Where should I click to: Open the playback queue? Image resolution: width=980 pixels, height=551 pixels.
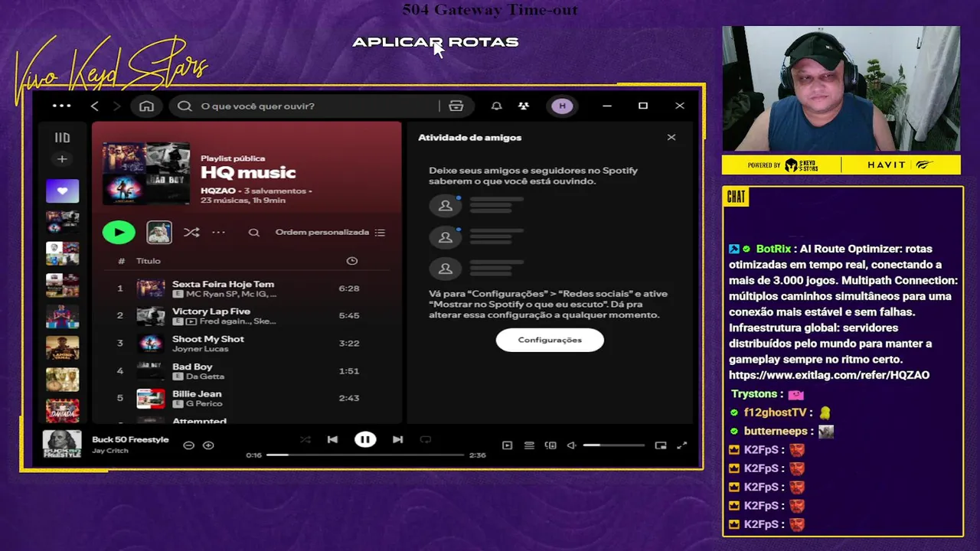529,445
